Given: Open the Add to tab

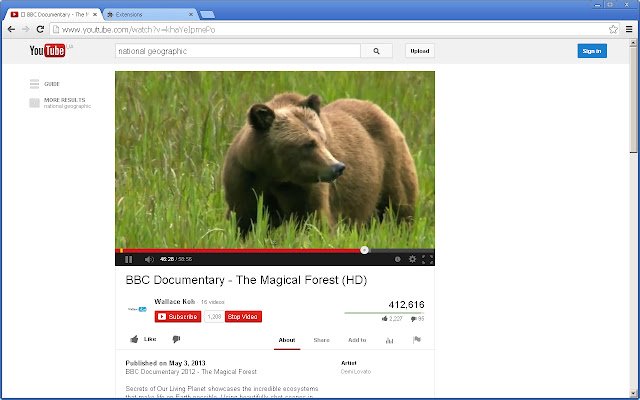Looking at the screenshot, I should [x=357, y=340].
